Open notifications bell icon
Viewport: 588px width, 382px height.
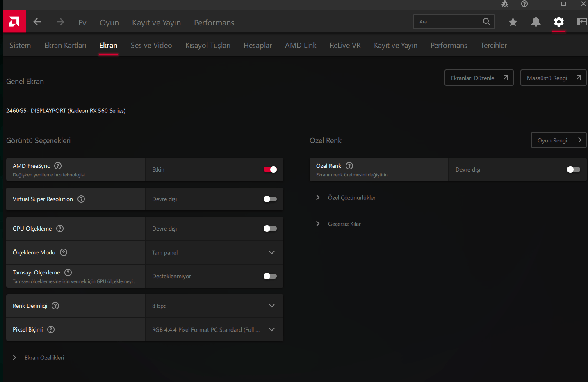[536, 22]
